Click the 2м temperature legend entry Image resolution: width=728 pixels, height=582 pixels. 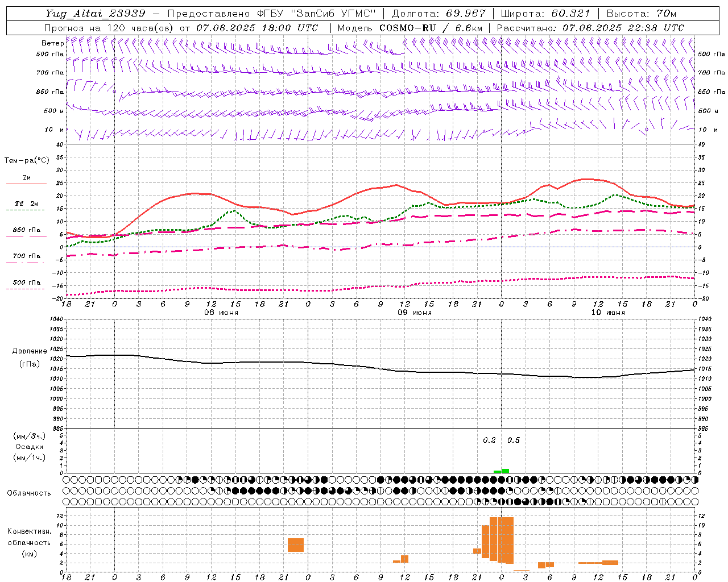click(x=27, y=177)
